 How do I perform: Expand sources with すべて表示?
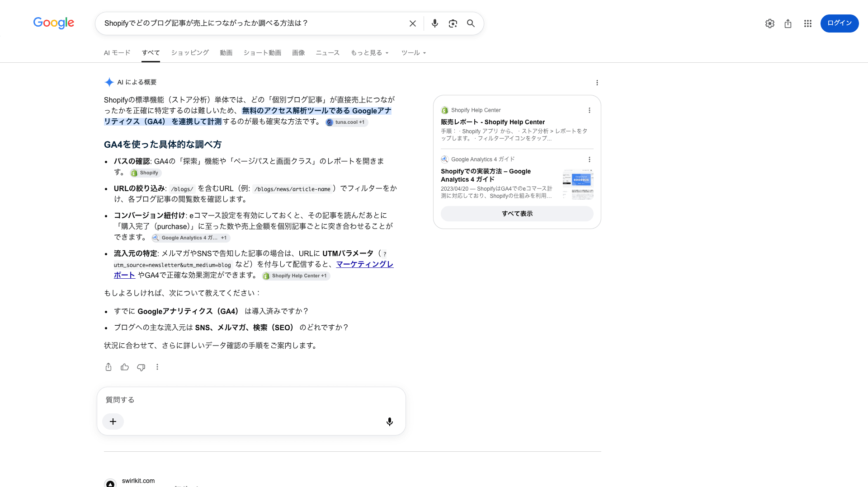click(517, 214)
